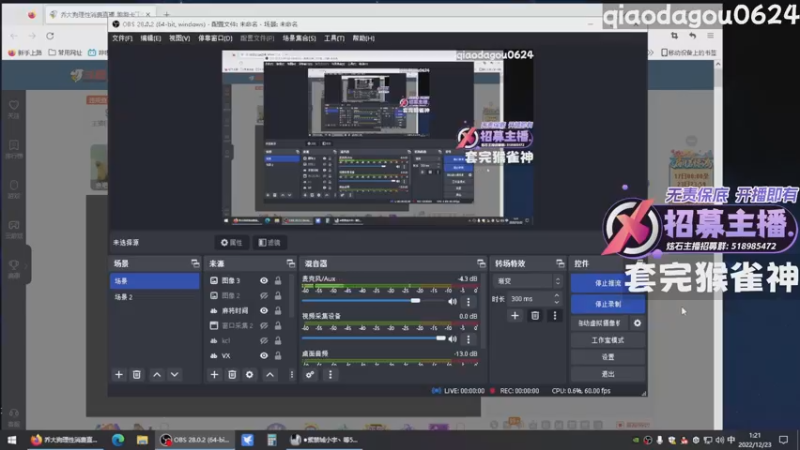This screenshot has width=800, height=450.
Task: Click transition duration 300 ms field
Action: (529, 299)
